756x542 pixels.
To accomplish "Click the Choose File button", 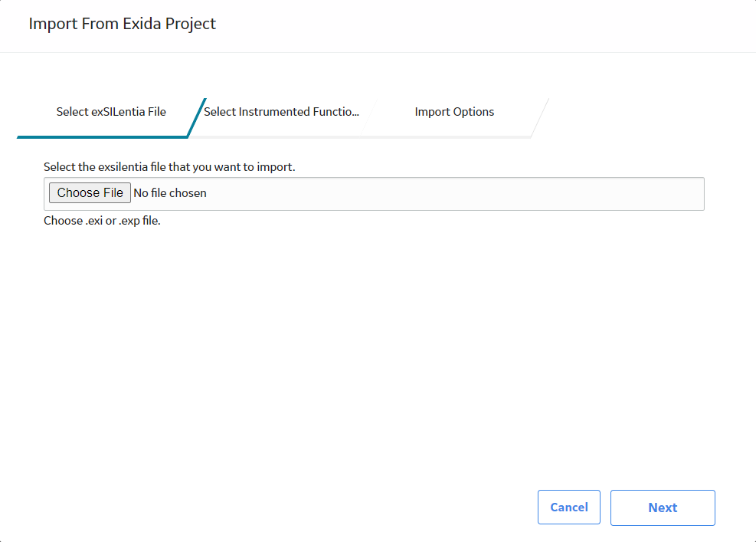I will tap(90, 192).
